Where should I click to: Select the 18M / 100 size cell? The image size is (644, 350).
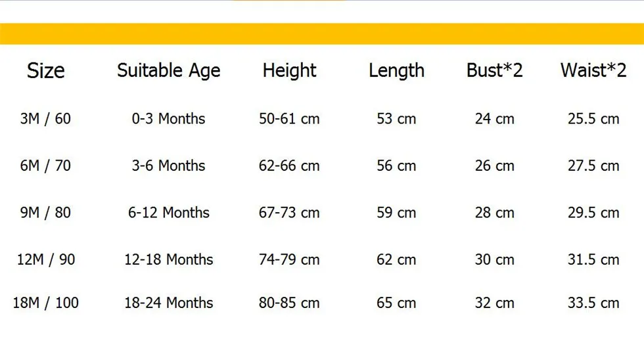45,303
